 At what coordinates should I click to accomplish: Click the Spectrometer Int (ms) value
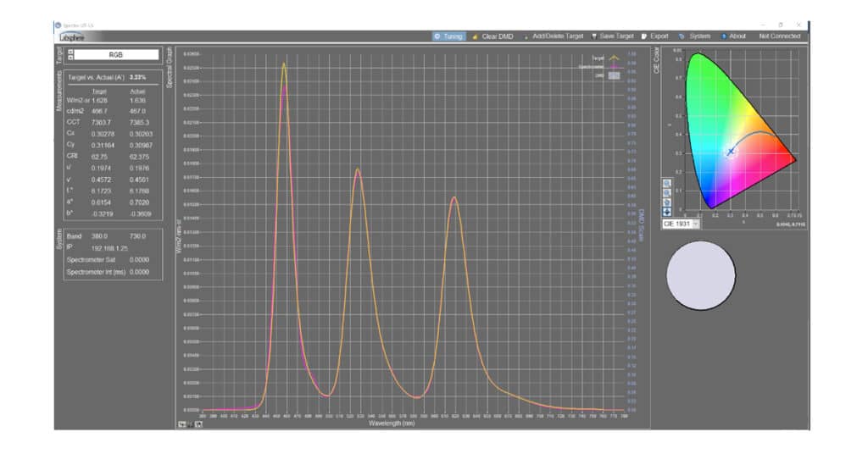point(140,272)
